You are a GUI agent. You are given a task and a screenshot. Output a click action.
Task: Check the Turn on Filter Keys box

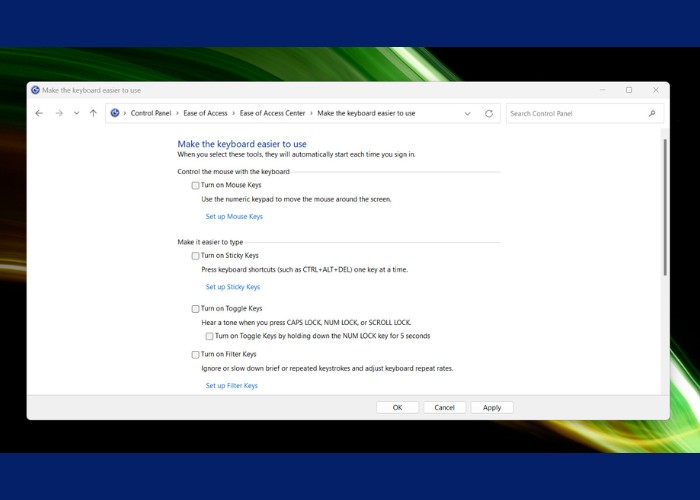pyautogui.click(x=196, y=354)
